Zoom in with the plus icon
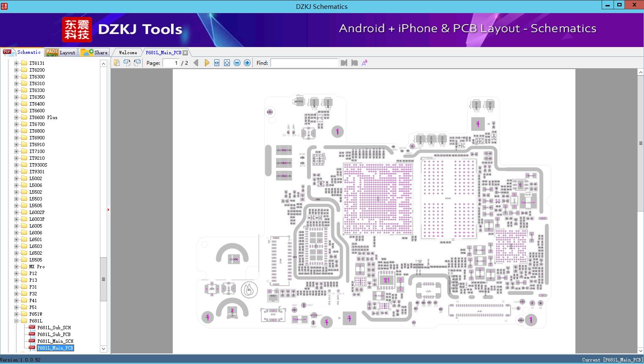The image size is (644, 364). (247, 63)
